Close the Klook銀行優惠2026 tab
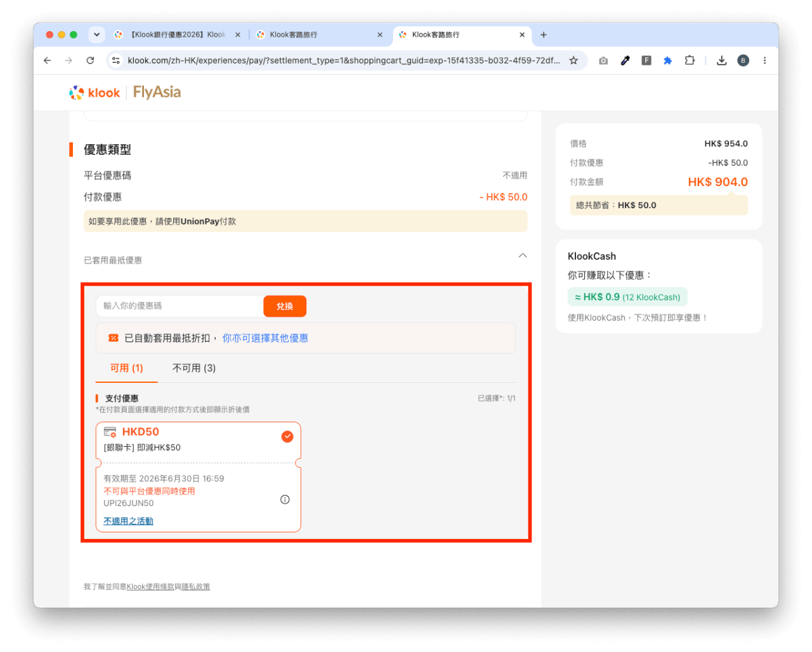812x652 pixels. point(238,35)
